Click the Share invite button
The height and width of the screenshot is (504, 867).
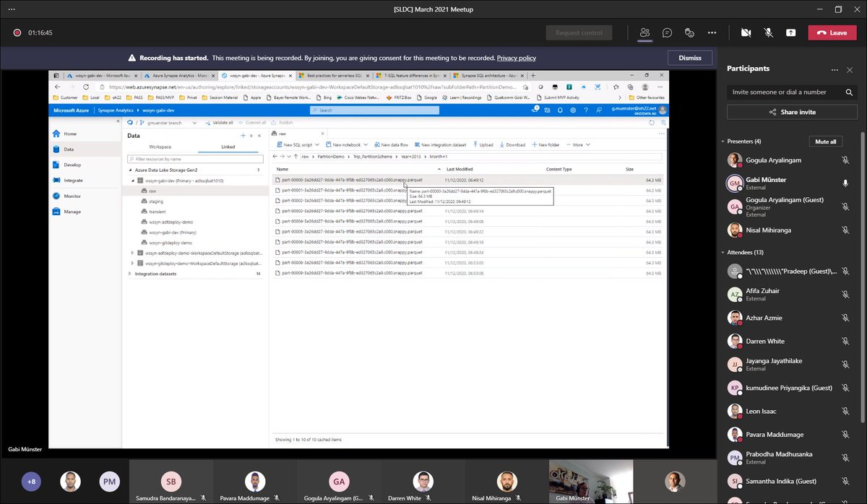coord(792,112)
